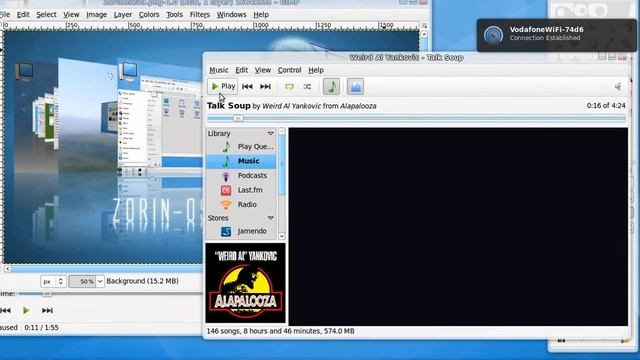Click the Alapalooza album cover art
The height and width of the screenshot is (360, 640).
pyautogui.click(x=245, y=283)
